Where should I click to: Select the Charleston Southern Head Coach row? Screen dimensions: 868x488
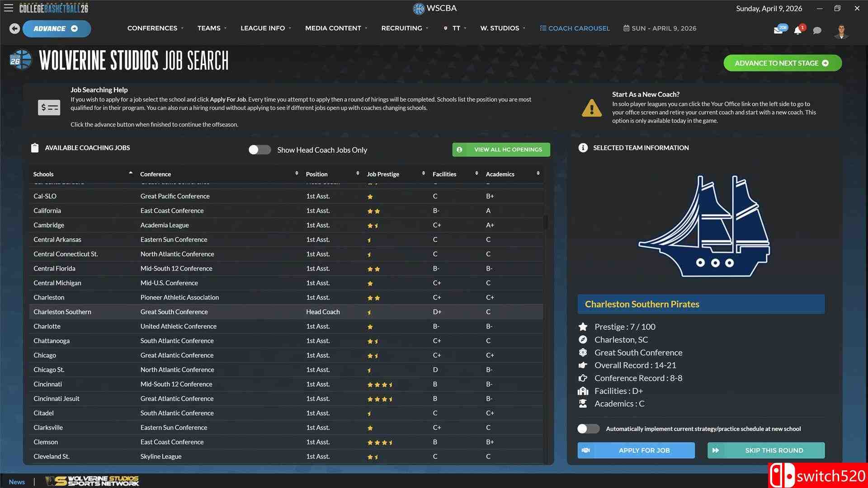point(286,312)
